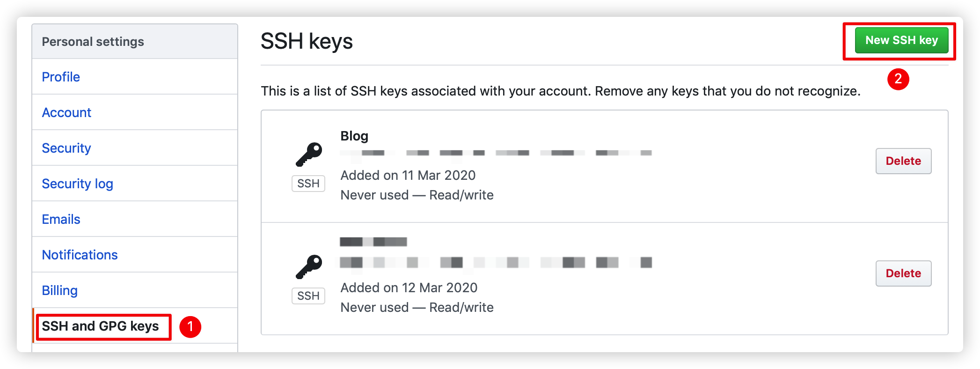Click the SSH badge under the Blog key icon
The width and height of the screenshot is (980, 369).
click(308, 184)
